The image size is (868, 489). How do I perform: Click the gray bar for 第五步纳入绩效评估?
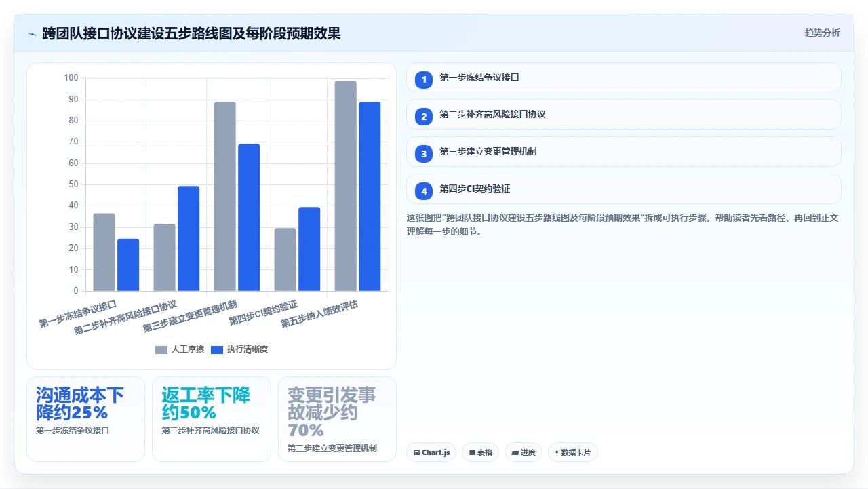pyautogui.click(x=345, y=186)
